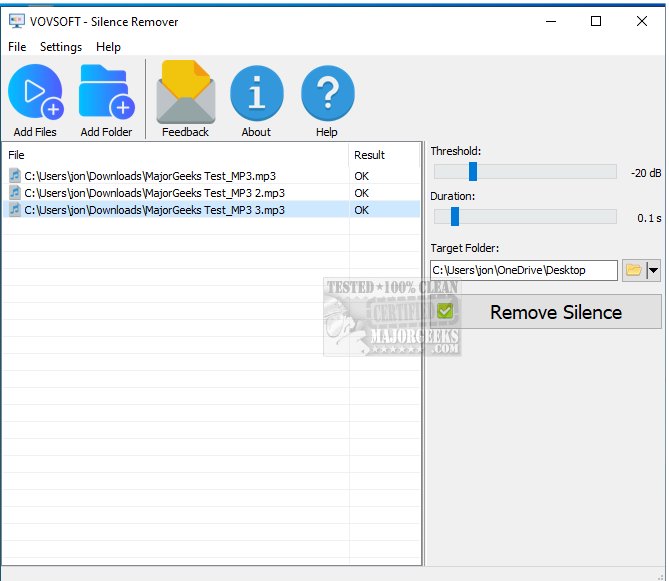The height and width of the screenshot is (581, 669).
Task: Minimize the Silence Remover window
Action: (x=551, y=21)
